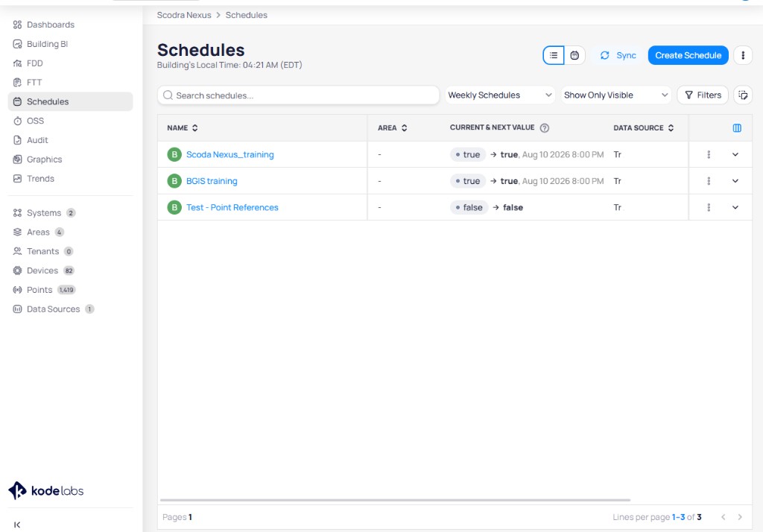This screenshot has width=763, height=532.
Task: Collapse the sidebar with the arrow icon
Action: pyautogui.click(x=17, y=525)
